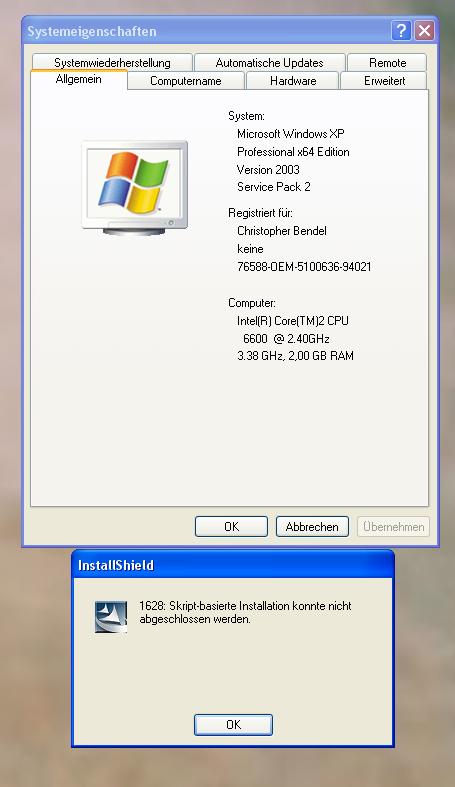Switch to the Computername tab
The image size is (455, 787).
click(x=186, y=81)
